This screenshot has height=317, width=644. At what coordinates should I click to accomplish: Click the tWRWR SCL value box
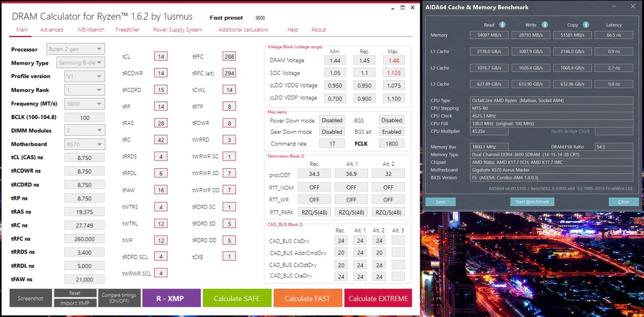(161, 273)
